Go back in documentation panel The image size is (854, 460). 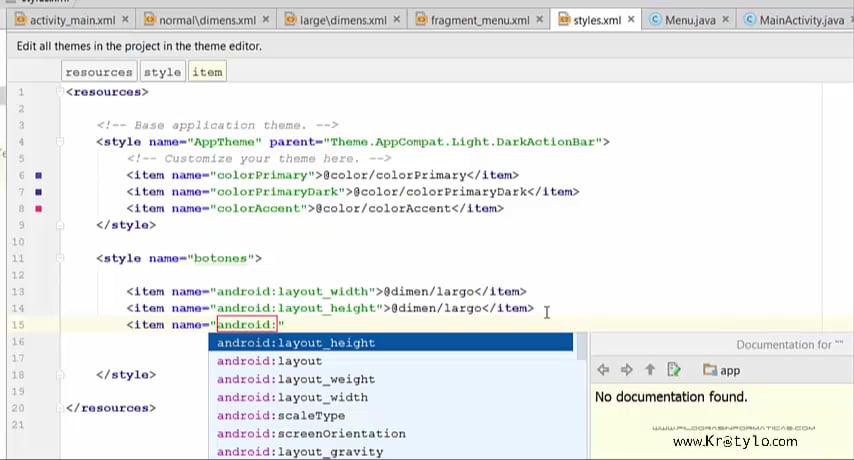tap(603, 370)
